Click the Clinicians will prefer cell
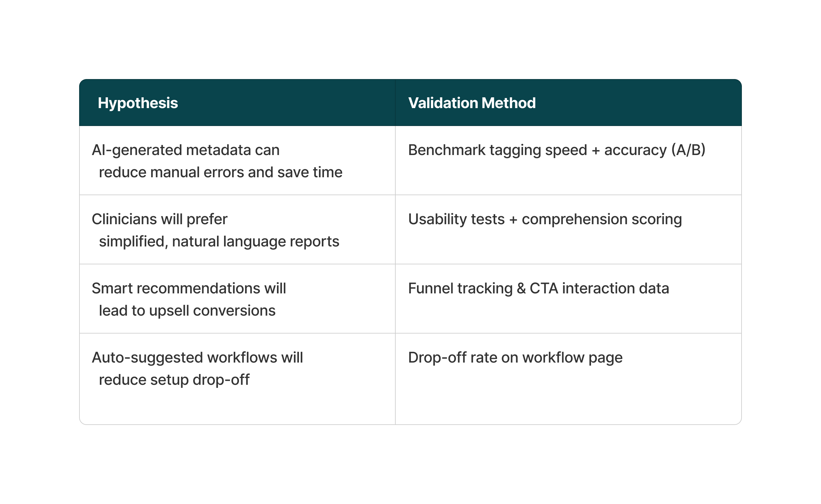The image size is (821, 504). (237, 230)
